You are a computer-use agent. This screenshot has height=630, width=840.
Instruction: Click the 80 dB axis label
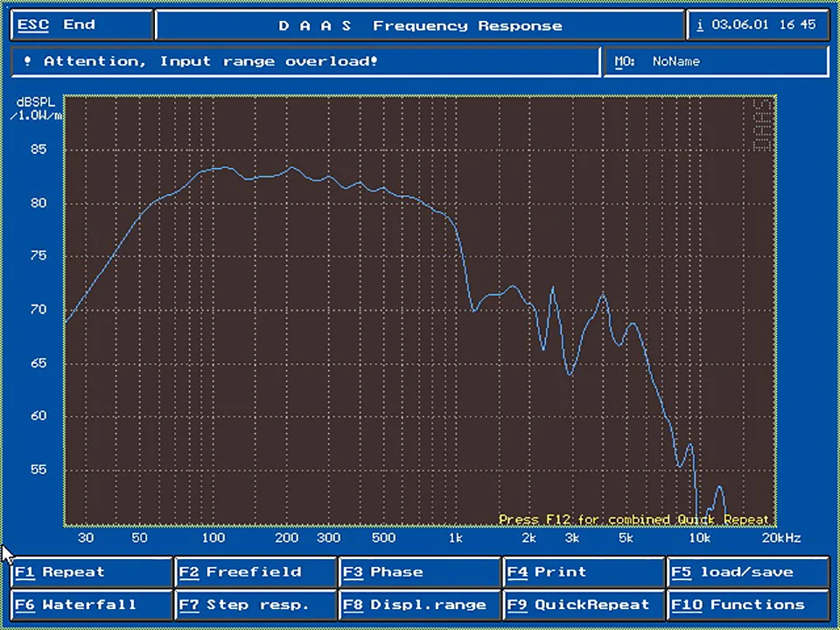click(x=38, y=203)
